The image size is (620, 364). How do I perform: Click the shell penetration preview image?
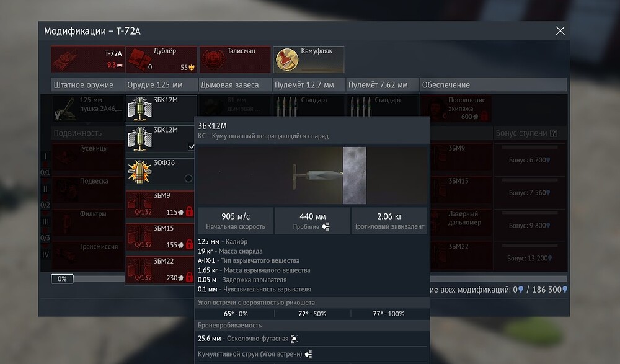tap(312, 175)
